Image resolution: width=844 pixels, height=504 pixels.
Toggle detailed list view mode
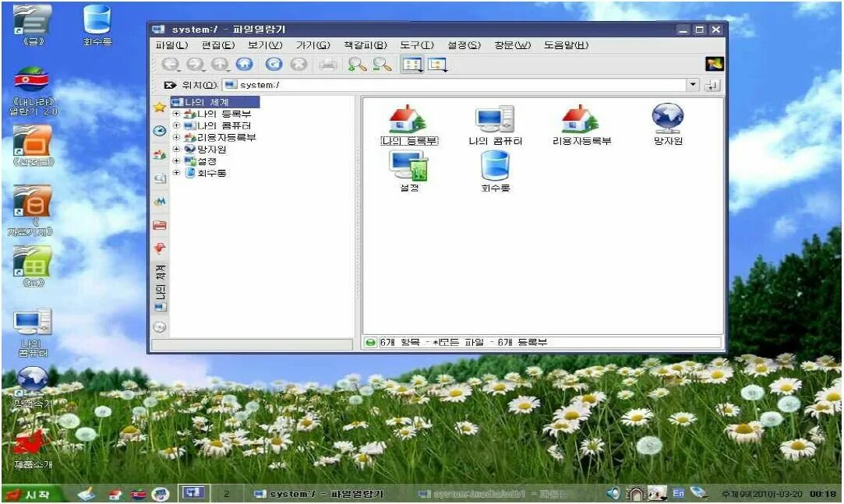click(x=436, y=65)
